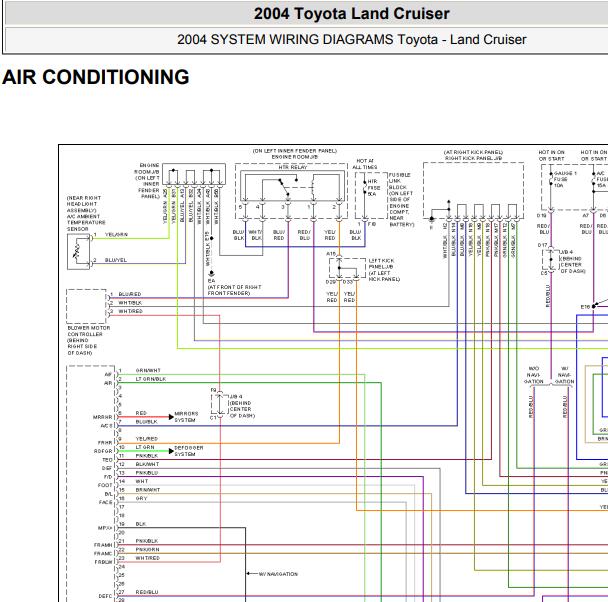Click the "FRBLW" terminal name
Screen dimensions: 608x602
pos(103,562)
